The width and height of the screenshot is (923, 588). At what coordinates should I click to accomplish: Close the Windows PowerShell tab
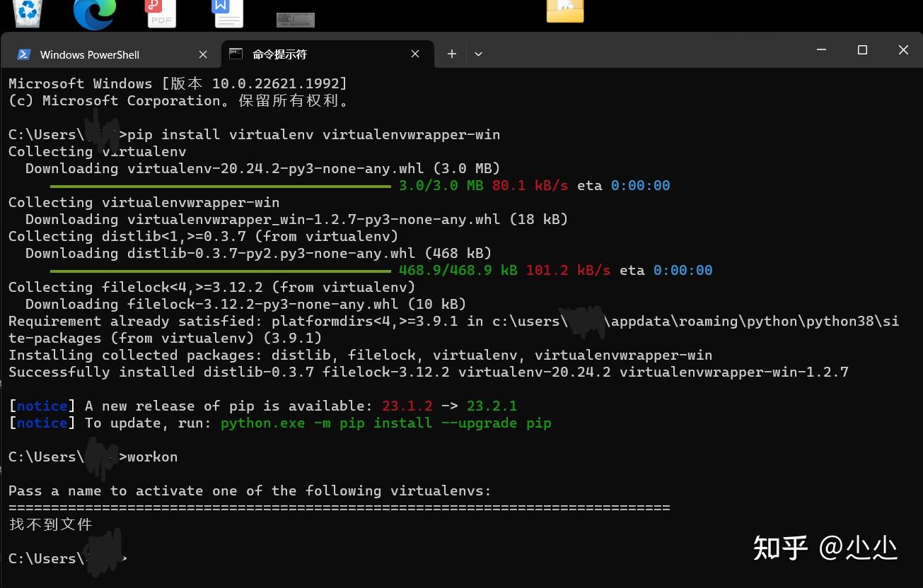tap(203, 54)
